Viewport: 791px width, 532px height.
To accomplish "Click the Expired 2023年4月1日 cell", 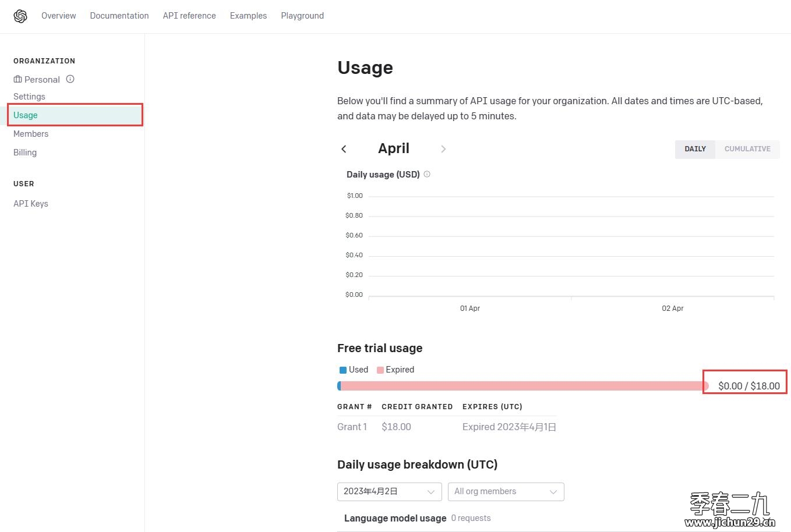I will 509,427.
